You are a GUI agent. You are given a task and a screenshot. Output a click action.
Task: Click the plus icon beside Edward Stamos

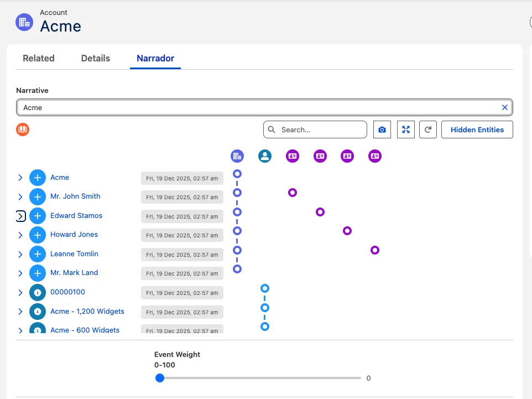(38, 216)
